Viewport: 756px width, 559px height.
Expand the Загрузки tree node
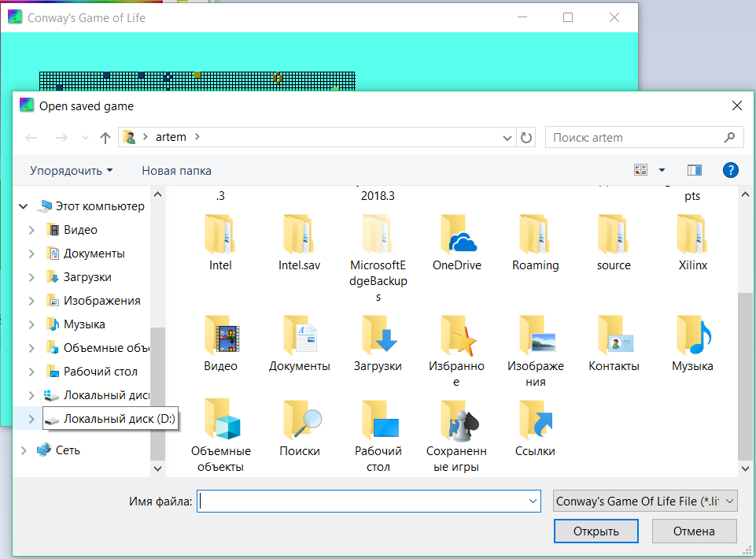(31, 278)
